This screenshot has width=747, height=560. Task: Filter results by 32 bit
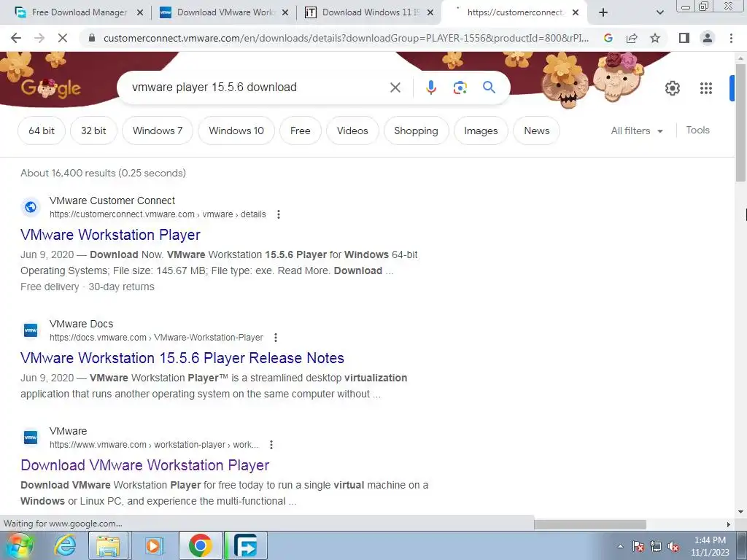pos(93,131)
